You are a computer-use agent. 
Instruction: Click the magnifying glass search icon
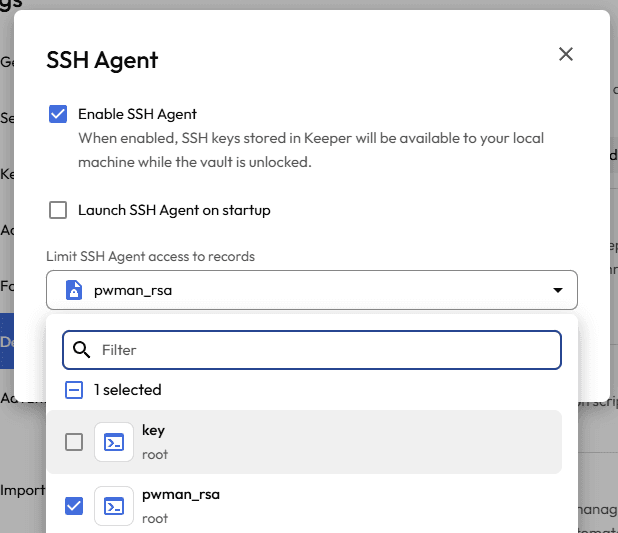(82, 350)
